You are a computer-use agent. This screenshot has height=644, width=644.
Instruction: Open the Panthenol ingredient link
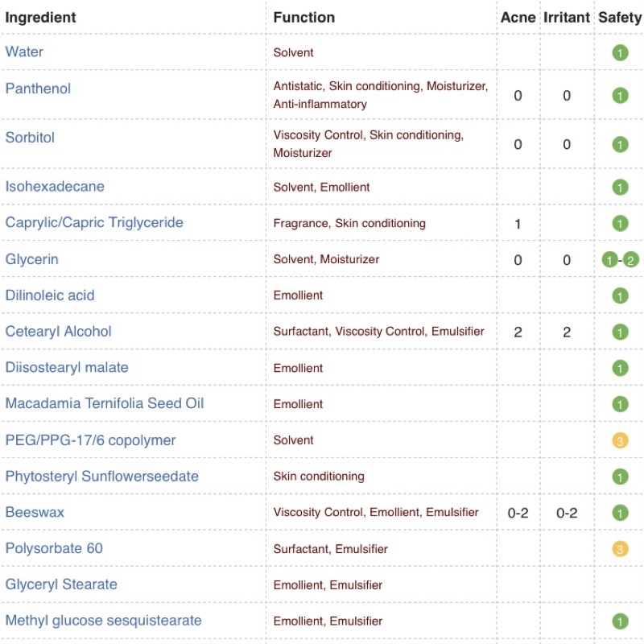click(x=38, y=89)
